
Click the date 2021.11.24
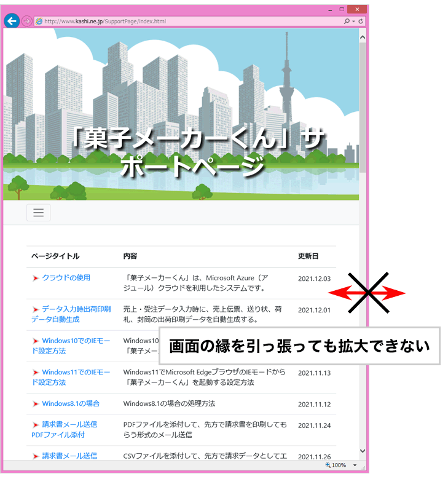[314, 426]
